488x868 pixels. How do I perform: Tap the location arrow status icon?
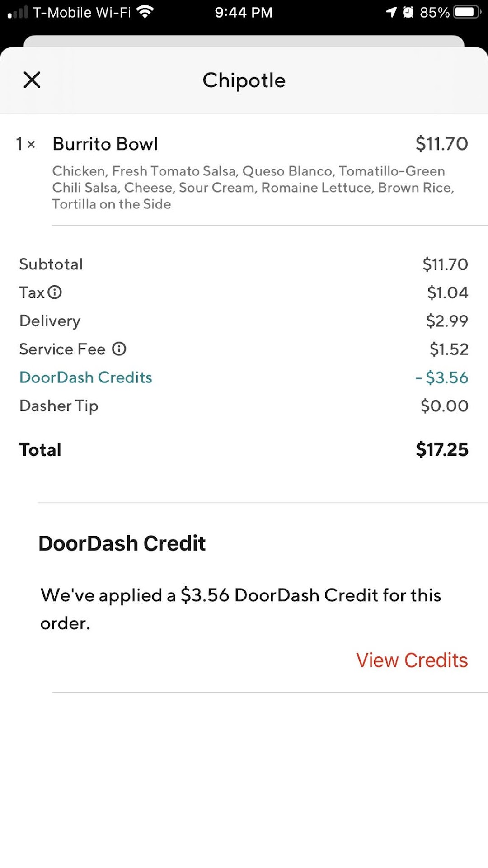click(391, 12)
